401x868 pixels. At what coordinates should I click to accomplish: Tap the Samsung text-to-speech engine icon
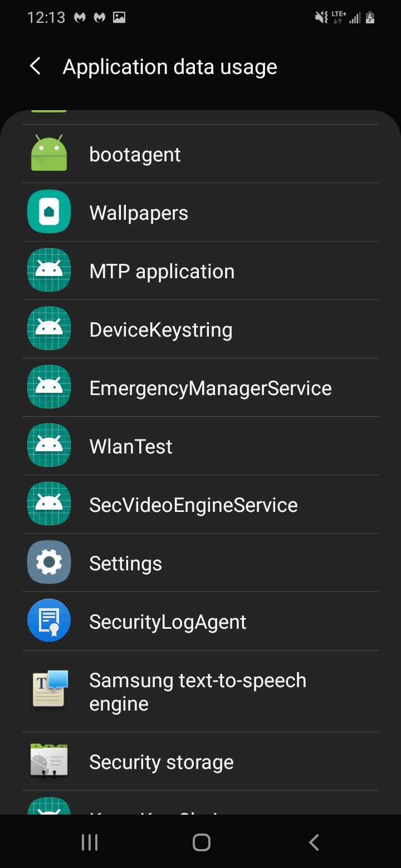49,691
